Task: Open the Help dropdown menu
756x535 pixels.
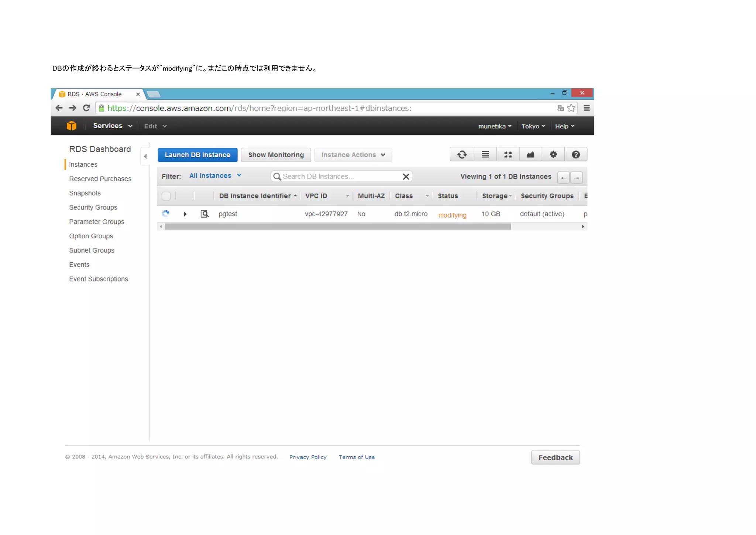Action: [564, 126]
